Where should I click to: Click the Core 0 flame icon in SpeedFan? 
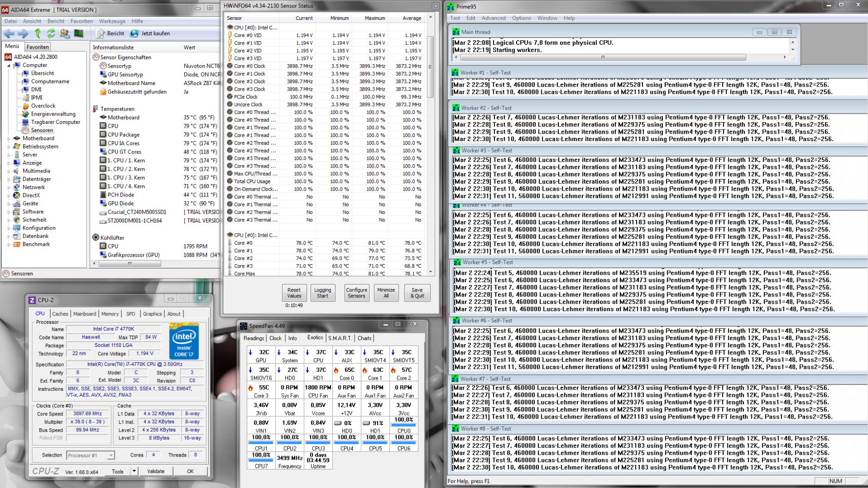[x=336, y=370]
